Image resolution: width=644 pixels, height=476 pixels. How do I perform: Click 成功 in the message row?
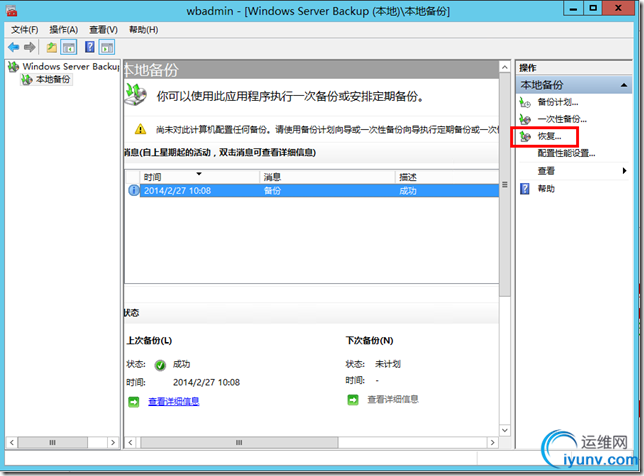(x=408, y=191)
